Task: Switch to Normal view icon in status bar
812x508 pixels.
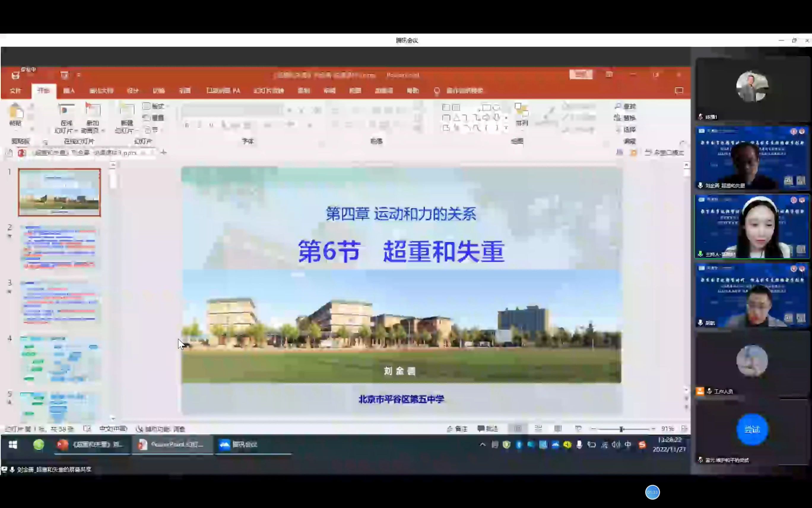Action: pyautogui.click(x=518, y=429)
